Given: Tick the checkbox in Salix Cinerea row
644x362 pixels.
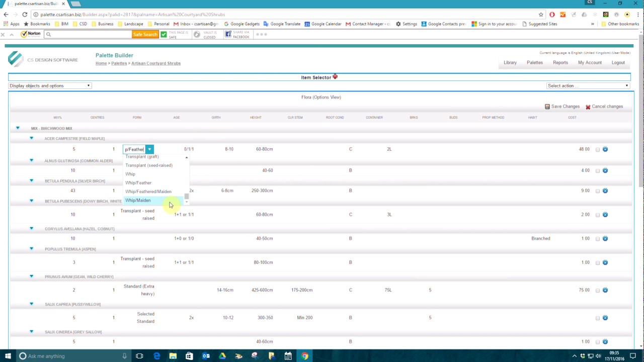Looking at the screenshot, I should click(598, 342).
